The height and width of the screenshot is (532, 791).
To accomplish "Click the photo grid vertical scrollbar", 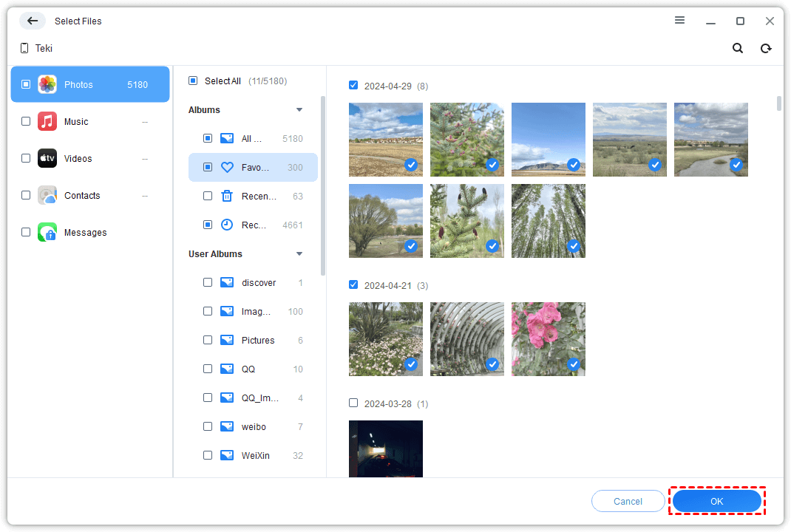I will click(779, 103).
